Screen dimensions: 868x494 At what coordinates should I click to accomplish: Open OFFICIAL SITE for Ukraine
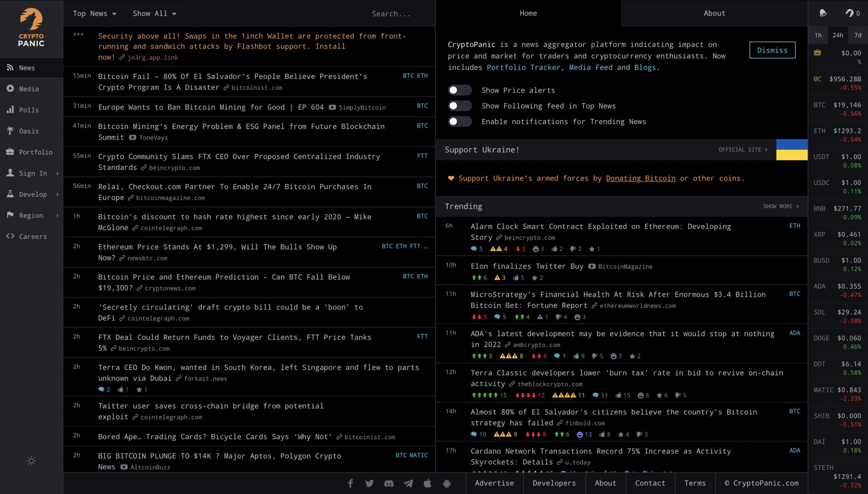pyautogui.click(x=743, y=150)
